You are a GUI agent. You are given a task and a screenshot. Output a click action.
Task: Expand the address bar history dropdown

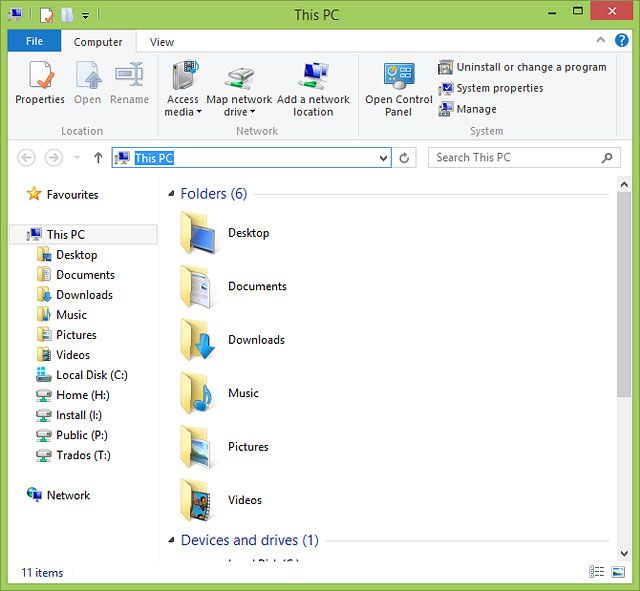(x=383, y=158)
